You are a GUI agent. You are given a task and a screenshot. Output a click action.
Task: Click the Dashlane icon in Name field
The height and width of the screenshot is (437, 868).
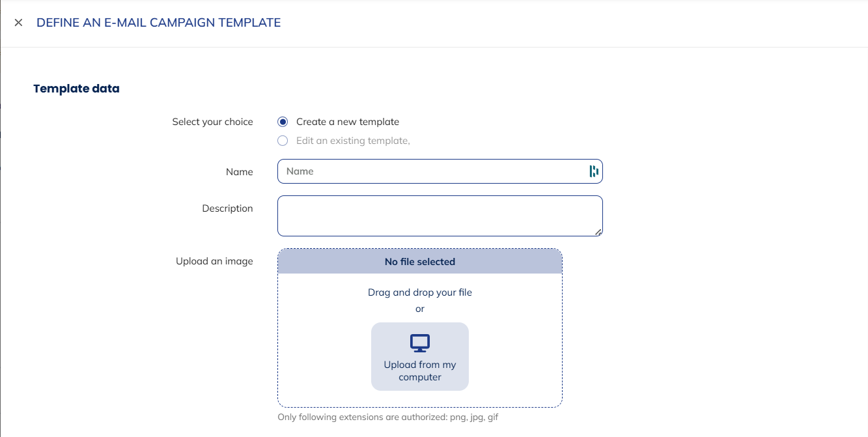coord(593,171)
